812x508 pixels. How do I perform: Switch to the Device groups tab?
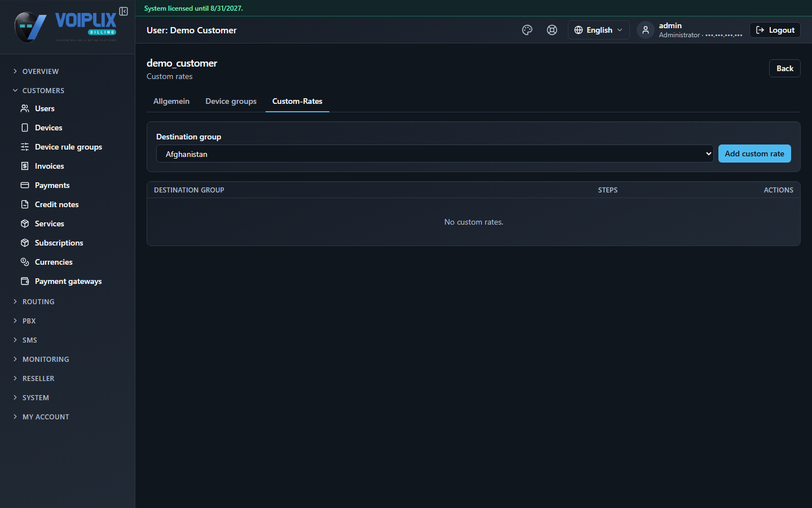[231, 101]
